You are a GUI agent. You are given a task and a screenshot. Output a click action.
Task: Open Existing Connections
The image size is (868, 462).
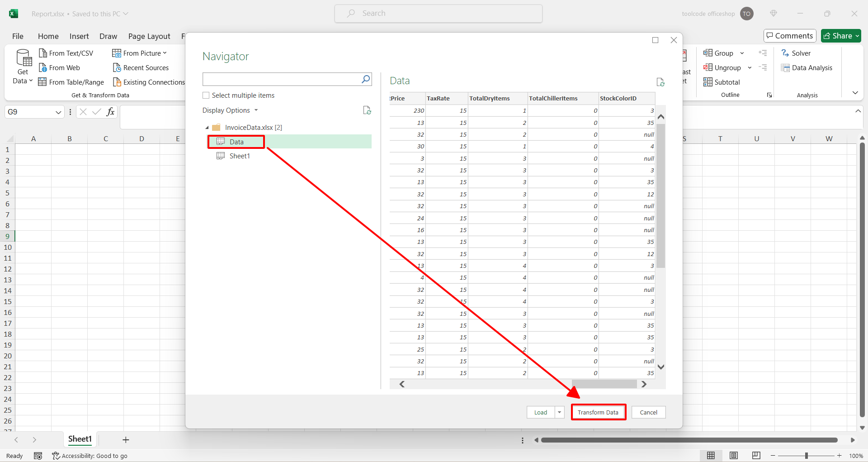point(149,82)
